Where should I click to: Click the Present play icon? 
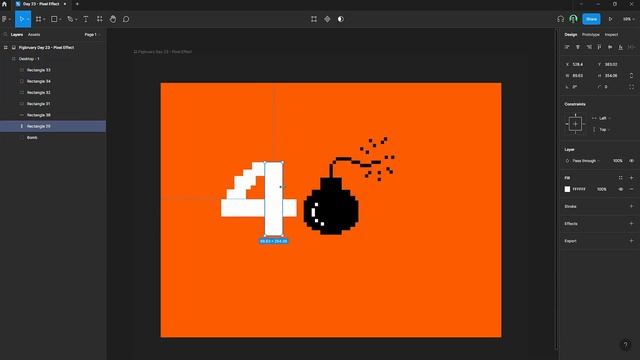[611, 19]
